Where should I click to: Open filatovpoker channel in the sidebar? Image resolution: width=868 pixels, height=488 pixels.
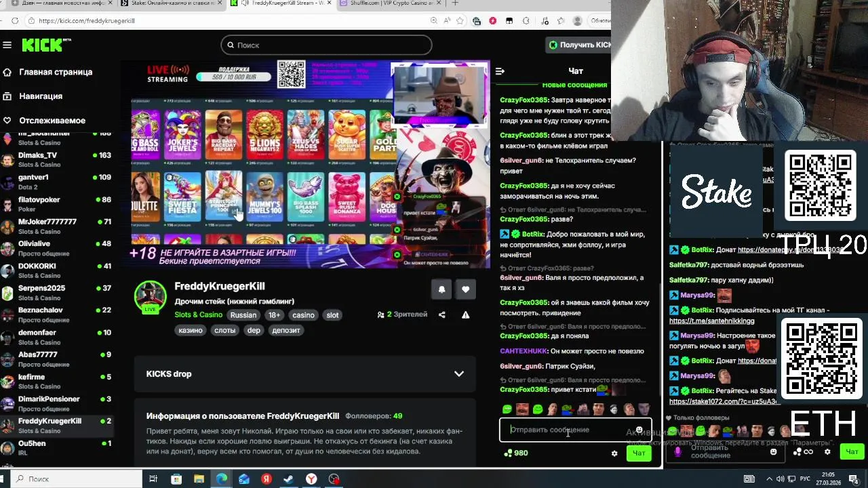[x=57, y=204]
